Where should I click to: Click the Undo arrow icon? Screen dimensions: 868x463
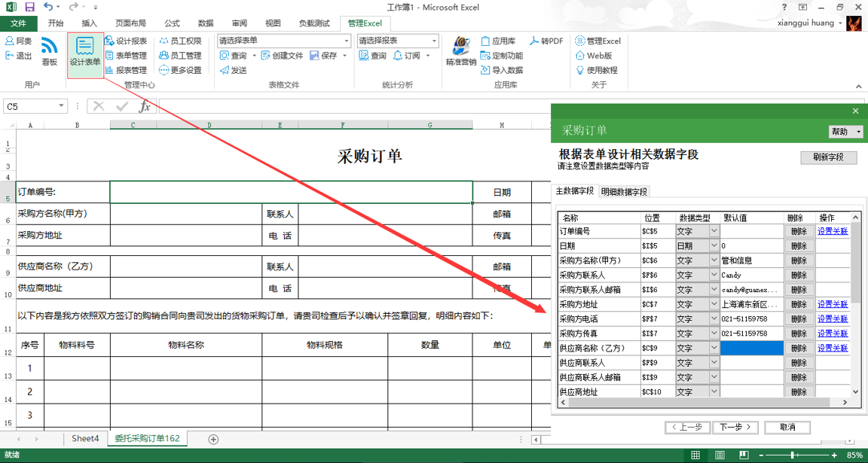click(48, 8)
